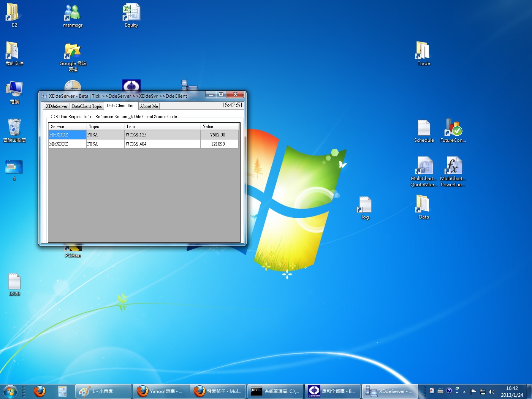Viewport: 532px width, 399px height.
Task: Switch to the 發表帖子 Firefox window
Action: point(218,391)
